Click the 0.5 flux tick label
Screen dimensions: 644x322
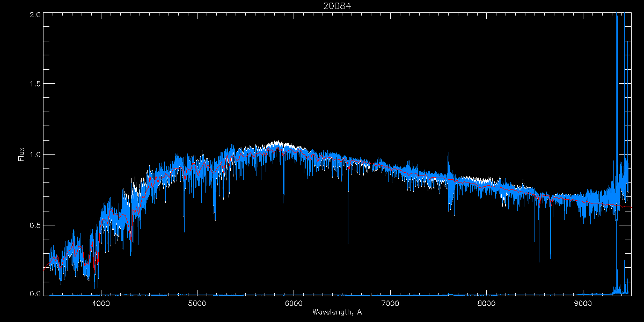pyautogui.click(x=35, y=225)
